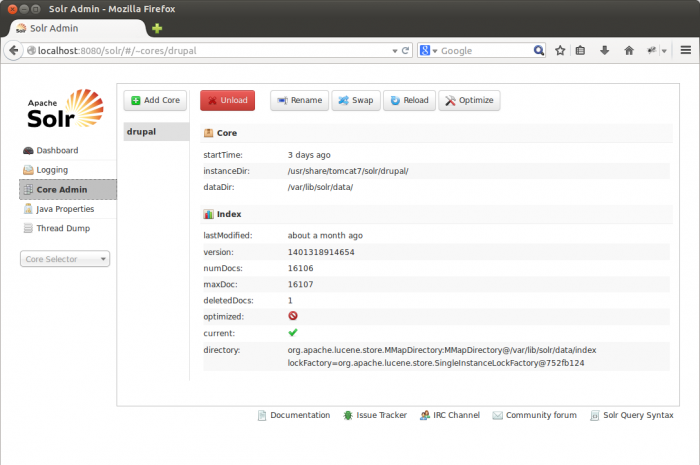Click the Issue Tracker bug icon

tap(348, 415)
